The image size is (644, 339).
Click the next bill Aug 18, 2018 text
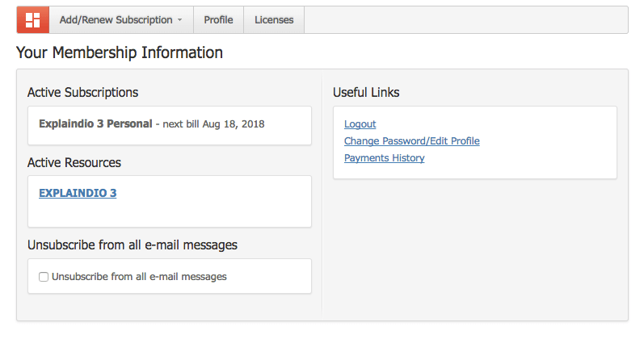click(213, 124)
